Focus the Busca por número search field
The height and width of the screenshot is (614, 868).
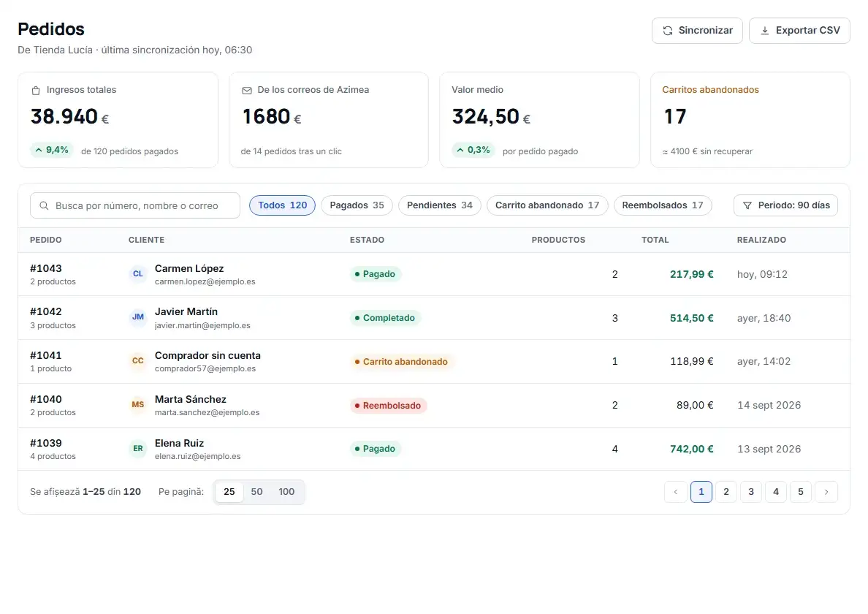click(x=135, y=206)
